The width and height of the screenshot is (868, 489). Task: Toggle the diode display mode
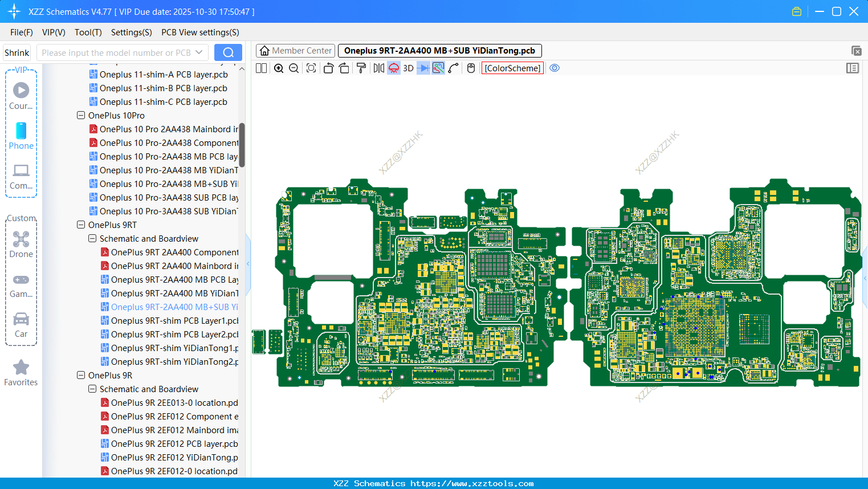423,68
